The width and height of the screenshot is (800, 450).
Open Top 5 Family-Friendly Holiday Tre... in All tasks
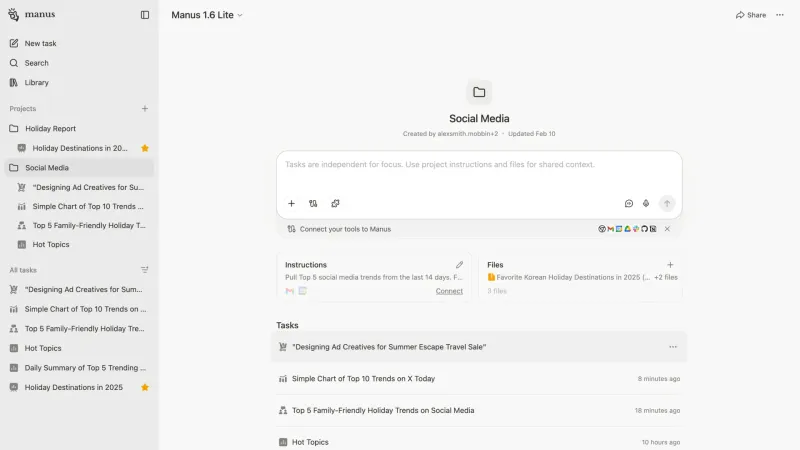click(79, 329)
